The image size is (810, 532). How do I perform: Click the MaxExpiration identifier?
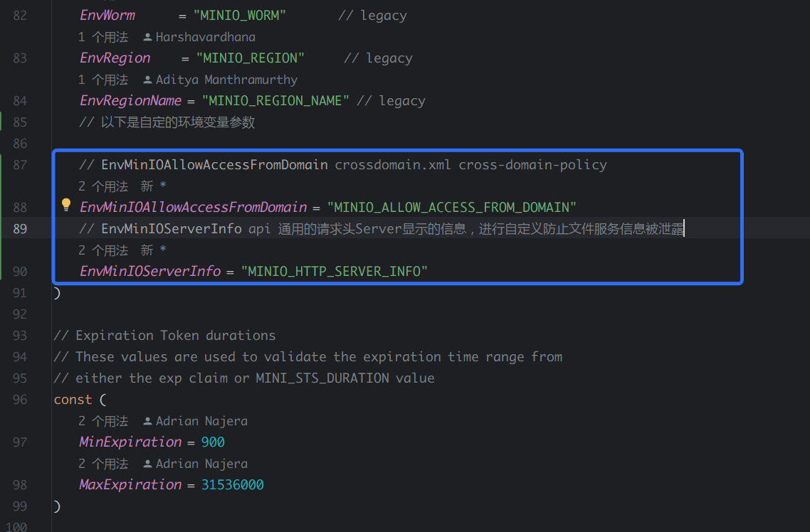(130, 485)
